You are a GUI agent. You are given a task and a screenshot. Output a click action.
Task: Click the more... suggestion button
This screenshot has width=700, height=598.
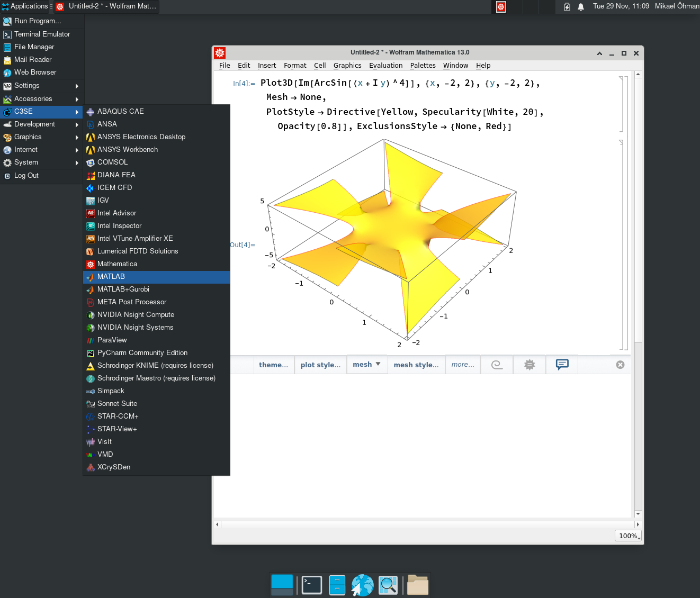[463, 365]
